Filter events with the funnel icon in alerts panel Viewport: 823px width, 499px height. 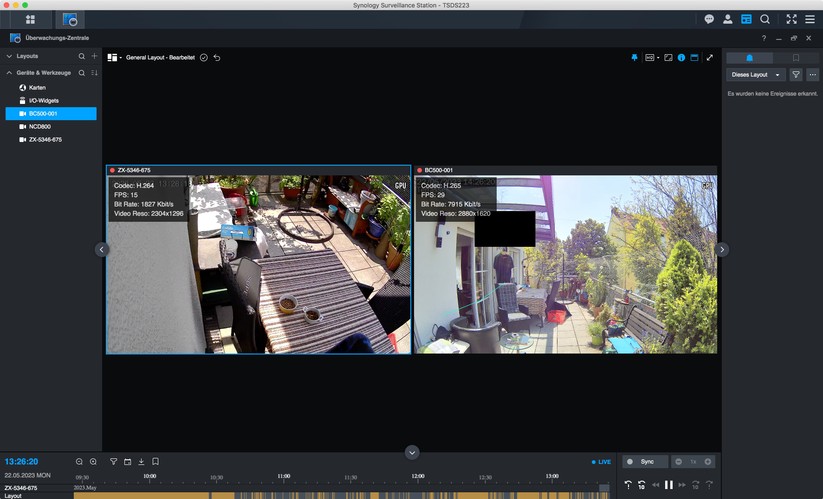click(x=796, y=75)
